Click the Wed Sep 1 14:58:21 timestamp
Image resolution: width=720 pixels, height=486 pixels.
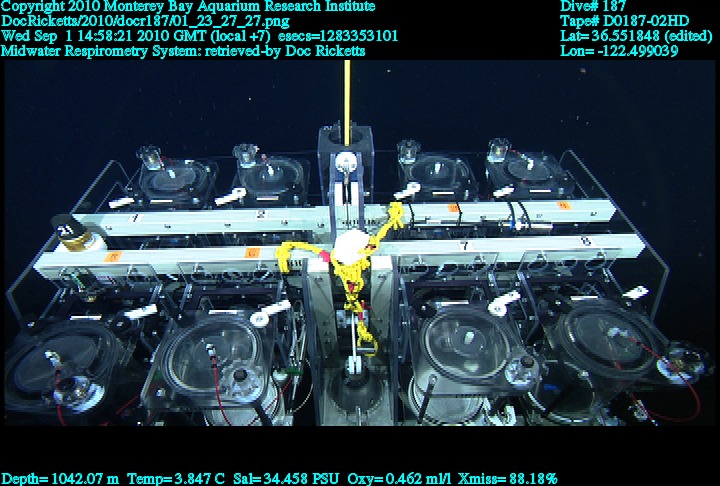(136, 36)
